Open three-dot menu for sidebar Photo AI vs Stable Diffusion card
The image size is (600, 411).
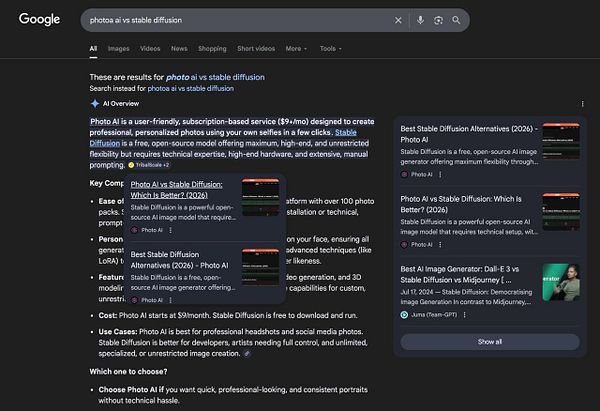click(440, 245)
